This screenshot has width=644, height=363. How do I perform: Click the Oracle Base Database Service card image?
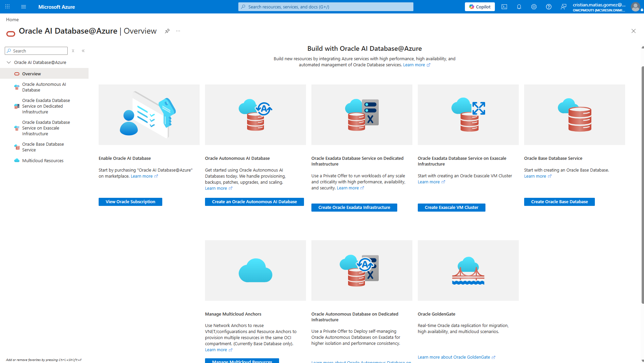tap(575, 115)
